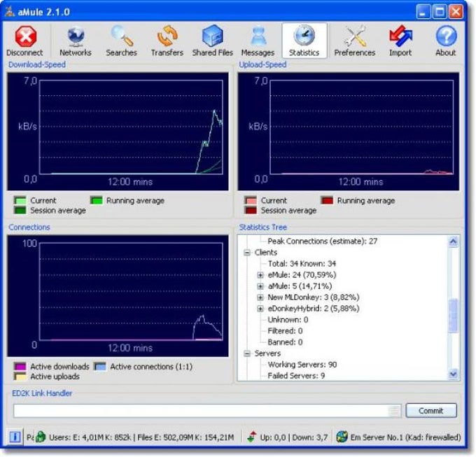
Task: Open the Searches page
Action: pos(121,41)
